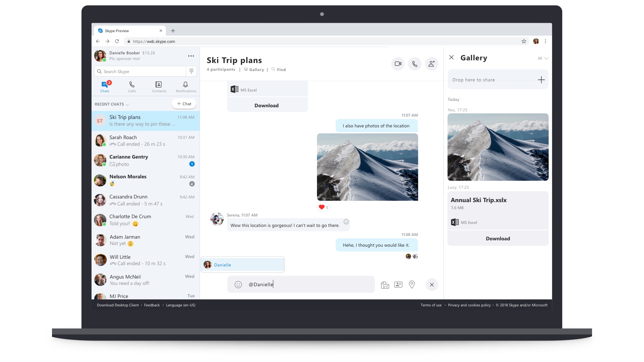Click the add participants icon
This screenshot has width=644, height=362.
431,64
